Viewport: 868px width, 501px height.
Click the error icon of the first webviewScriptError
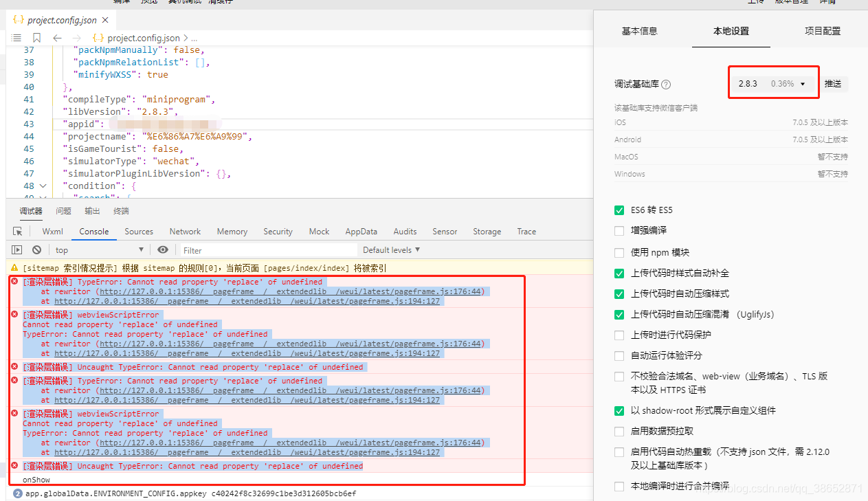(14, 315)
